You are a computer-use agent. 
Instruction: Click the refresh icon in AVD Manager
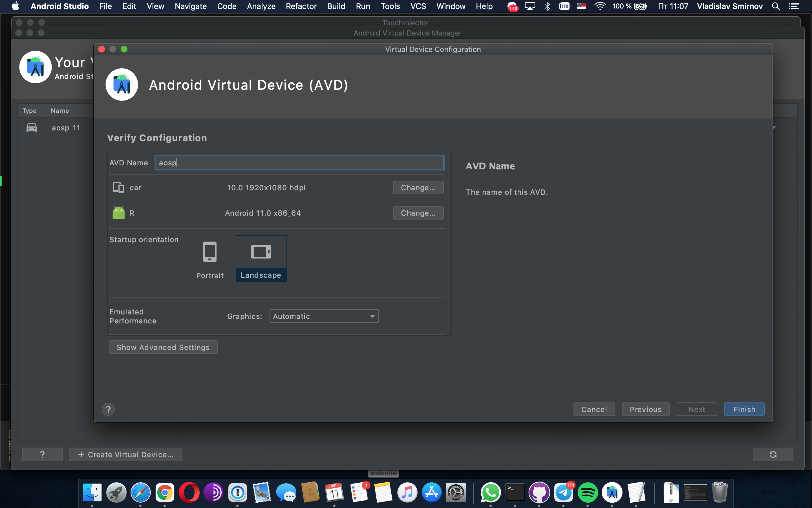click(773, 454)
